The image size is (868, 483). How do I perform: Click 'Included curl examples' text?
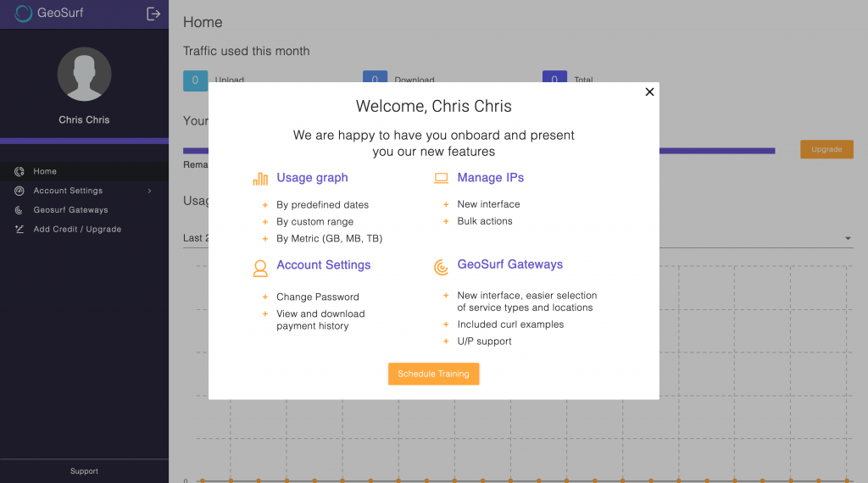pyautogui.click(x=510, y=325)
